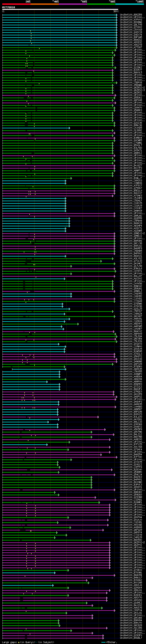Click the UniRef100_A1CIR6 label

(x=131, y=628)
